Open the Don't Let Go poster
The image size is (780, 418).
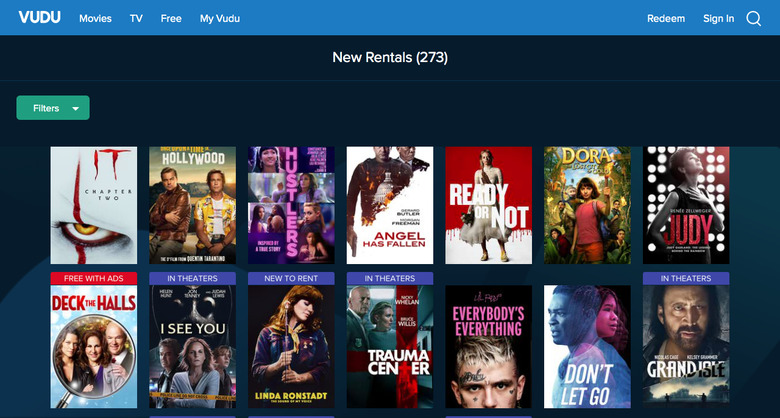point(587,347)
